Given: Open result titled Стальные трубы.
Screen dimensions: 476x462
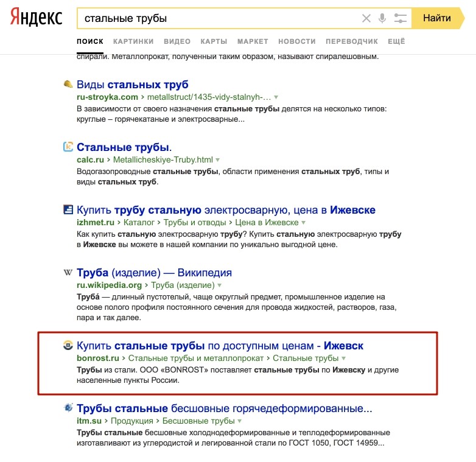Looking at the screenshot, I should (x=124, y=147).
